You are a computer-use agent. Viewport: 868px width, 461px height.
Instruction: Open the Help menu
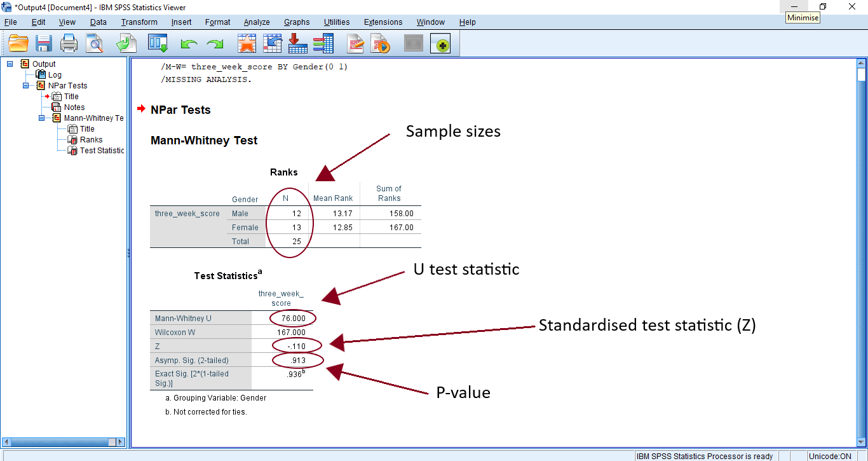[x=467, y=22]
